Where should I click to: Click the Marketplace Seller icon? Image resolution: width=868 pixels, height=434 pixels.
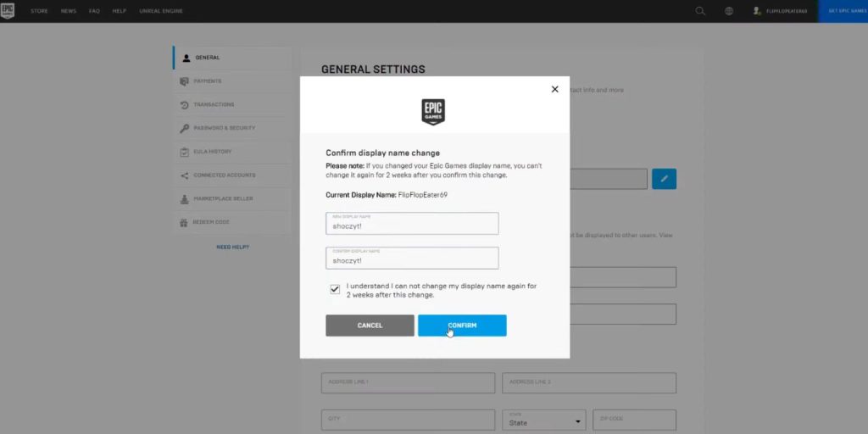184,198
